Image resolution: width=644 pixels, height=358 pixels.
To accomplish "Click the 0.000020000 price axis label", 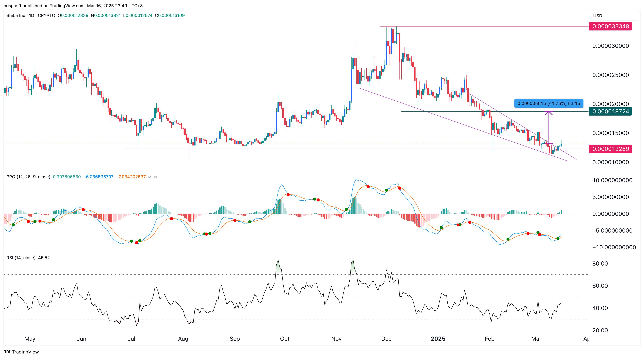I will (610, 104).
